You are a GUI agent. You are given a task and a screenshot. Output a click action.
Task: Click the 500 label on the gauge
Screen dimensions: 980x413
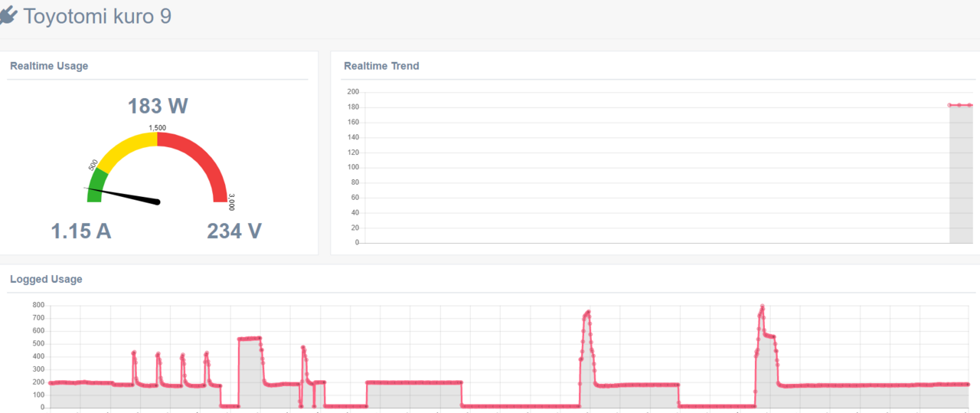pyautogui.click(x=93, y=165)
